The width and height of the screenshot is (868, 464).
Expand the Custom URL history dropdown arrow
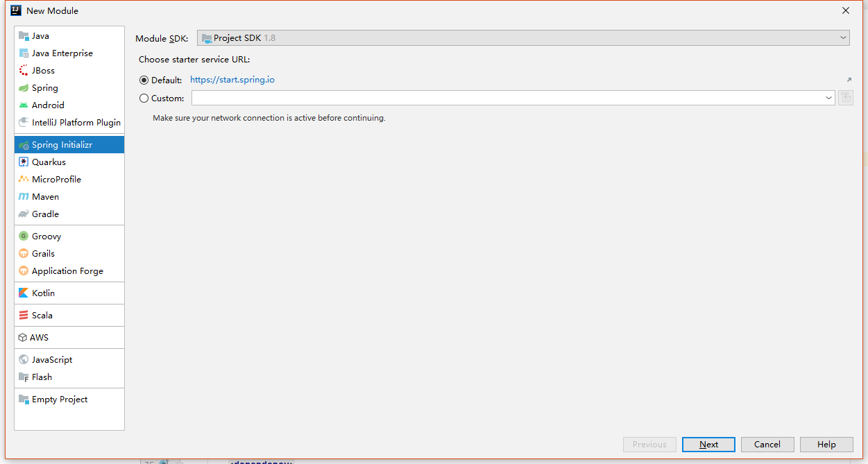(x=828, y=98)
